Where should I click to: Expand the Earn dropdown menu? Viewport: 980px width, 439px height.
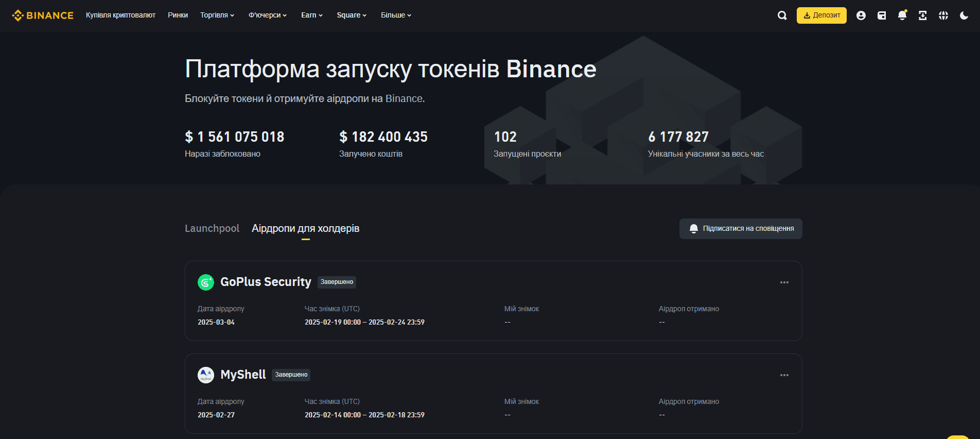pos(312,15)
